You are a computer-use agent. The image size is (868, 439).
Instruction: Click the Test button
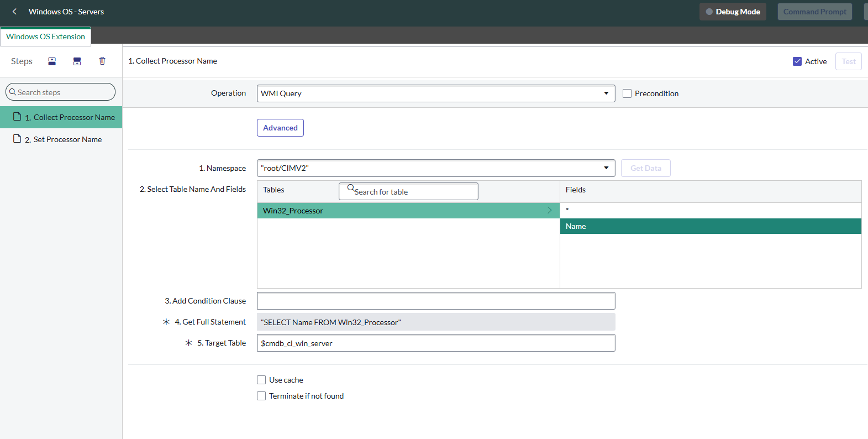(x=849, y=61)
